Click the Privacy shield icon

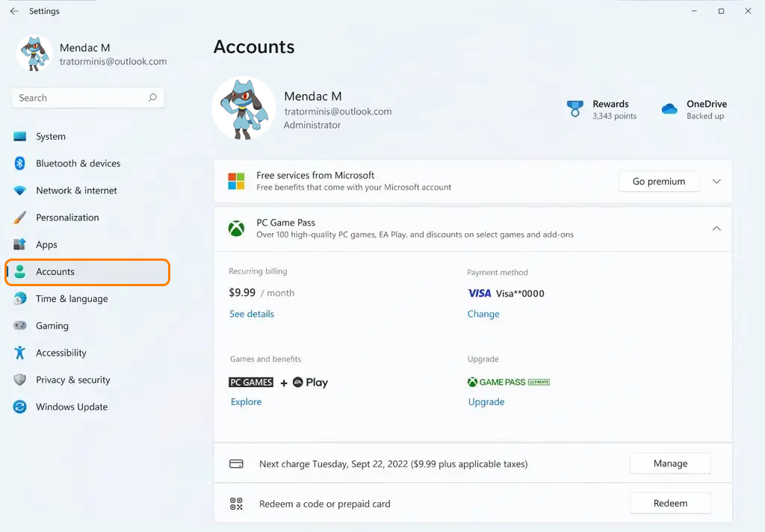pos(20,380)
